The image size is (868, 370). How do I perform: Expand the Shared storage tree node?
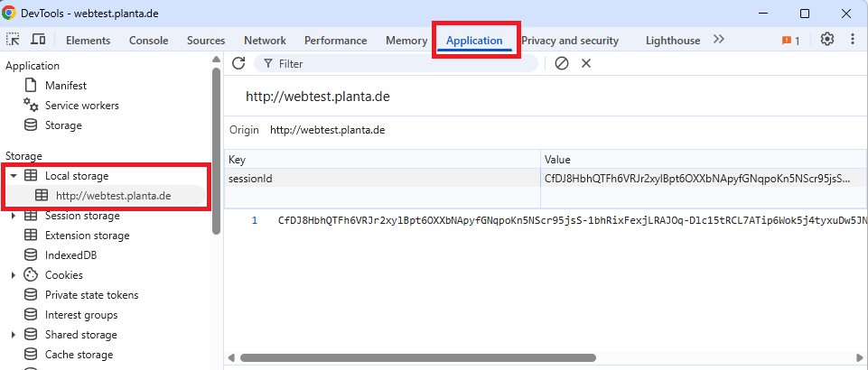[14, 335]
